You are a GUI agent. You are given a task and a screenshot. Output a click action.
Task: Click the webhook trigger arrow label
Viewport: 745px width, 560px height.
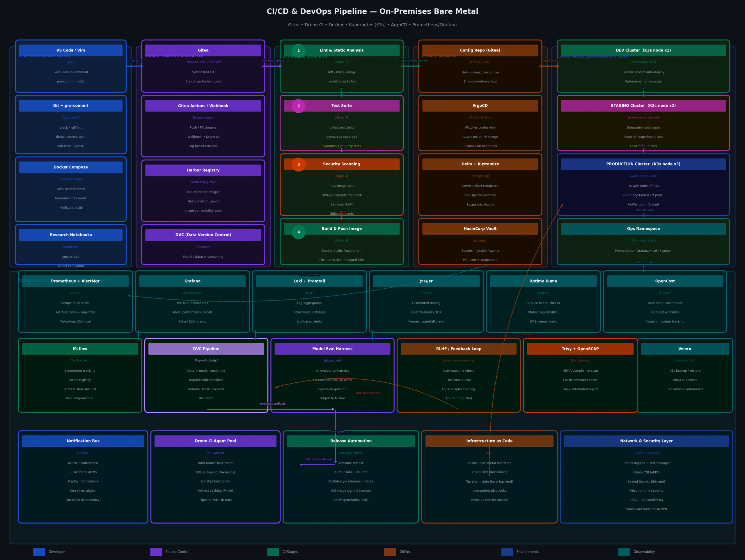274,61
